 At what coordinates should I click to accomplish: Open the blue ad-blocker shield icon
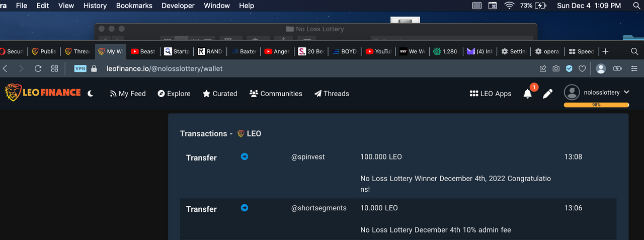pyautogui.click(x=569, y=68)
